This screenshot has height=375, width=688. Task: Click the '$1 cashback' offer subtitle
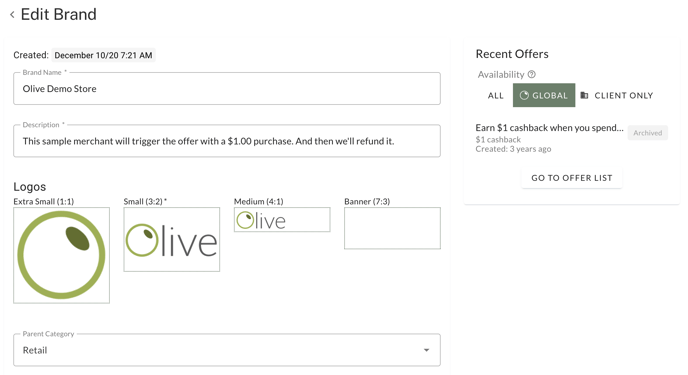[x=498, y=139]
